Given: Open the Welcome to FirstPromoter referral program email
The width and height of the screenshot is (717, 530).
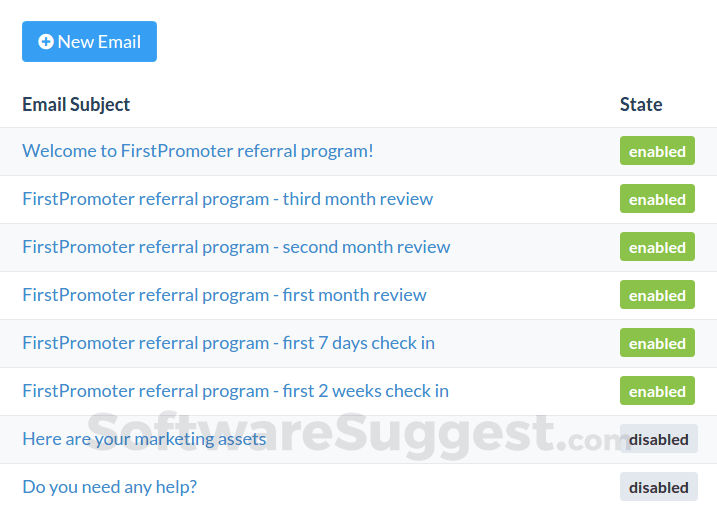Looking at the screenshot, I should point(198,151).
